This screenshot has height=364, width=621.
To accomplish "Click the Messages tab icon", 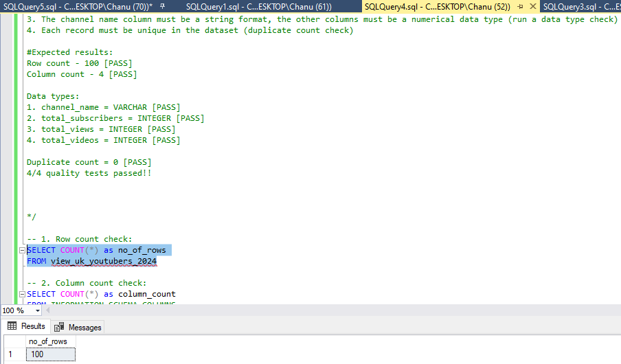I will pyautogui.click(x=59, y=327).
